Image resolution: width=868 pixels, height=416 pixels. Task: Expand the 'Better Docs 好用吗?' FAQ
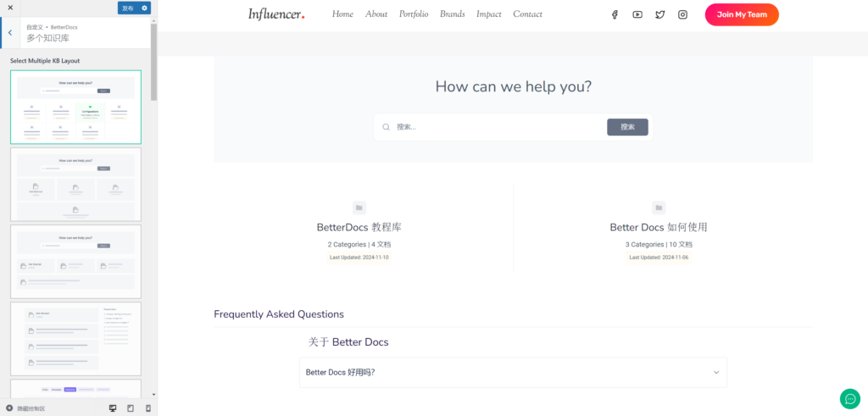tap(513, 372)
